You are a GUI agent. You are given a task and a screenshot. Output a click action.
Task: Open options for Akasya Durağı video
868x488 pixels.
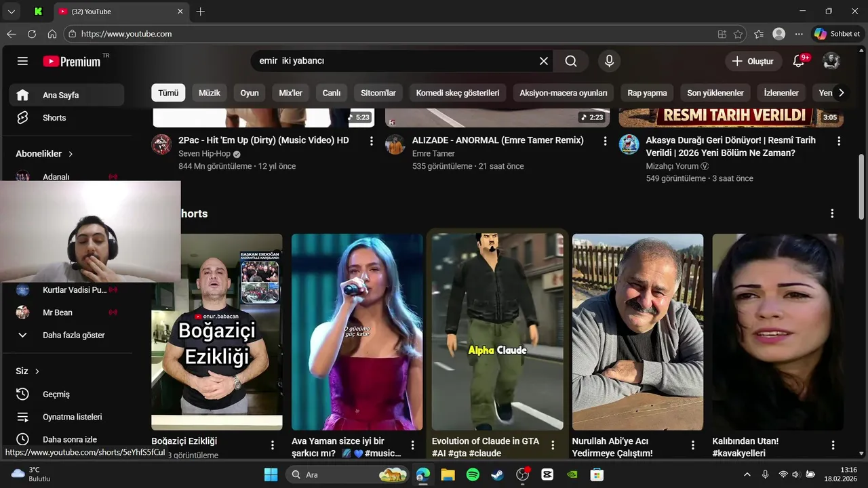tap(839, 141)
